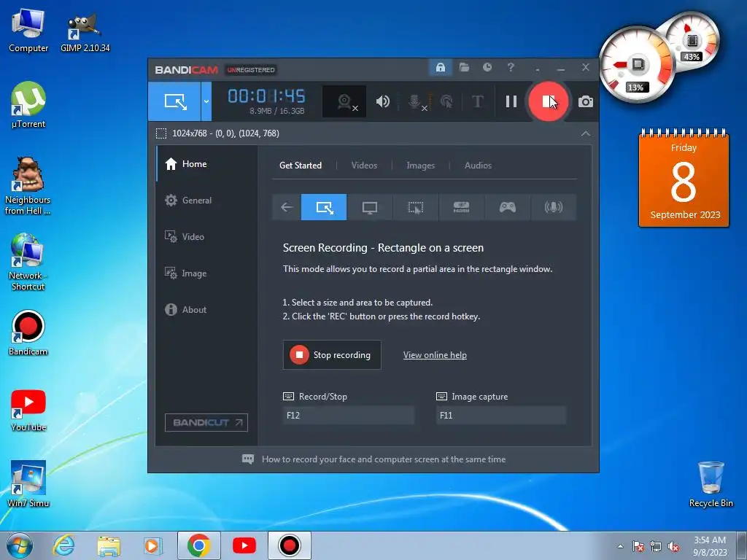Viewport: 747px width, 560px height.
Task: Click the Stop recording button
Action: click(x=332, y=355)
